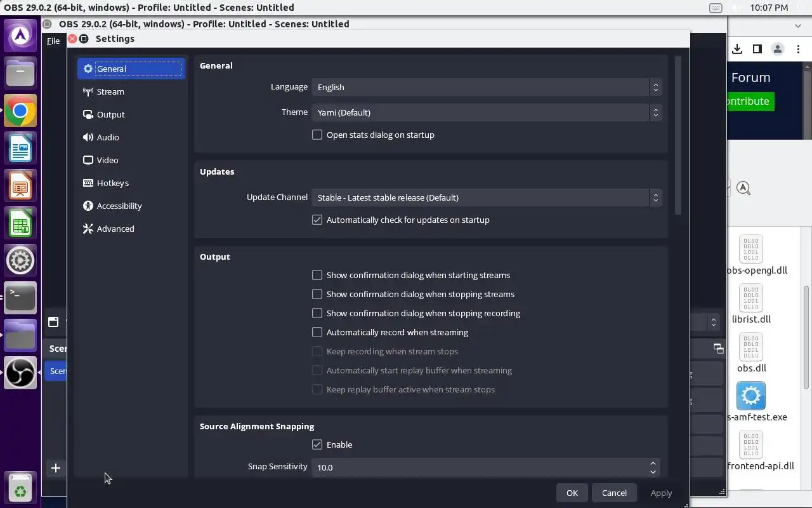Image resolution: width=812 pixels, height=508 pixels.
Task: Open the Theme dropdown showing Yami
Action: pyautogui.click(x=487, y=112)
